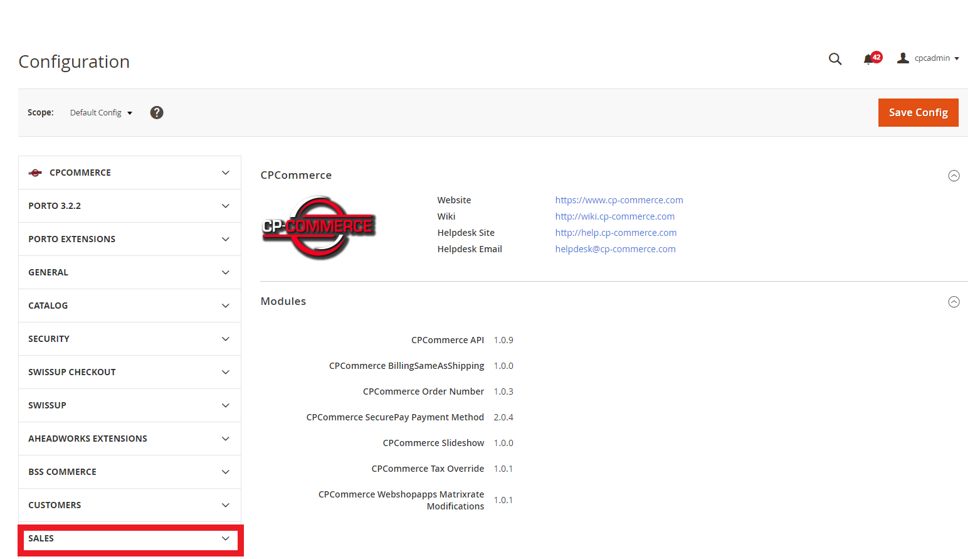
Task: Click the CPCommerce logo in sidebar tab
Action: [x=36, y=173]
